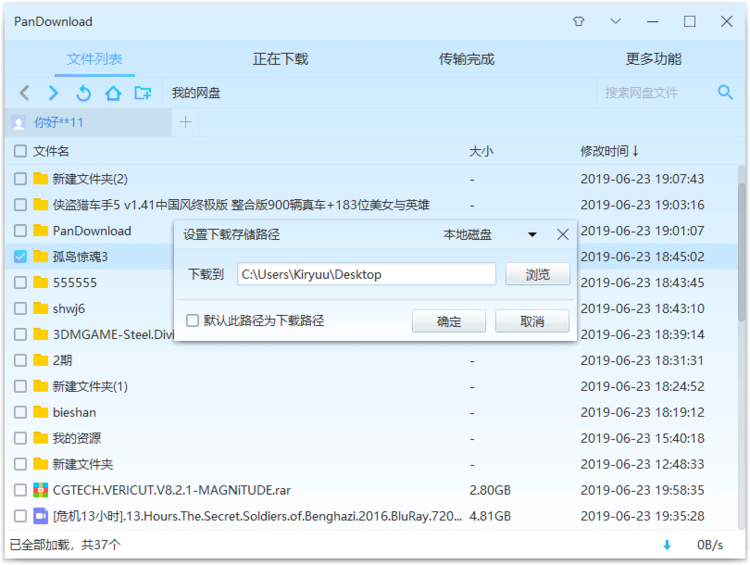The width and height of the screenshot is (750, 565).
Task: Add a new account tab with plus
Action: [185, 123]
